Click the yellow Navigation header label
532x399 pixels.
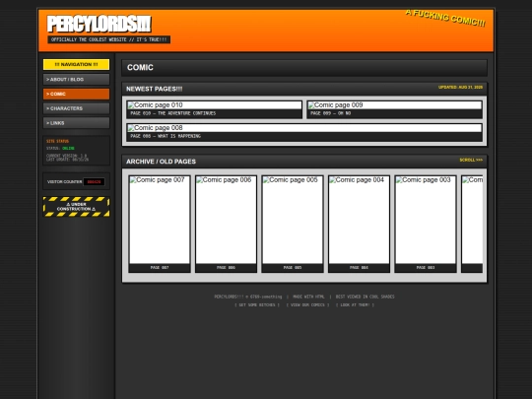point(76,64)
